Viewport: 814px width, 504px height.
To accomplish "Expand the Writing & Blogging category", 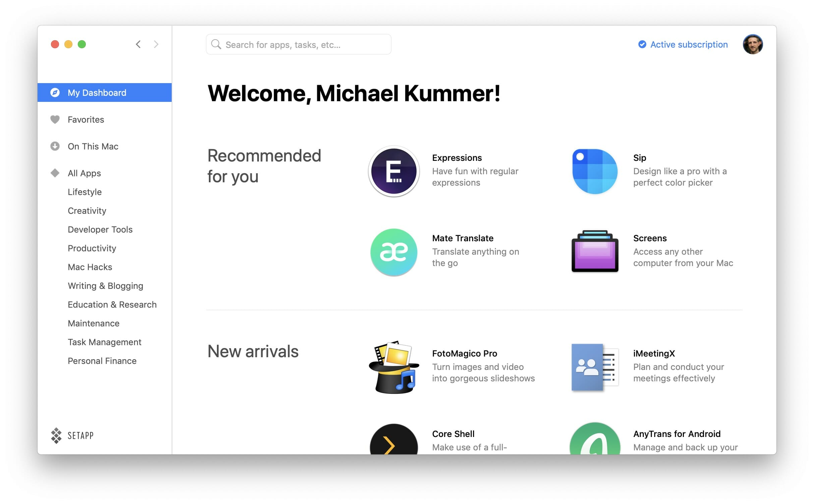I will pos(105,286).
